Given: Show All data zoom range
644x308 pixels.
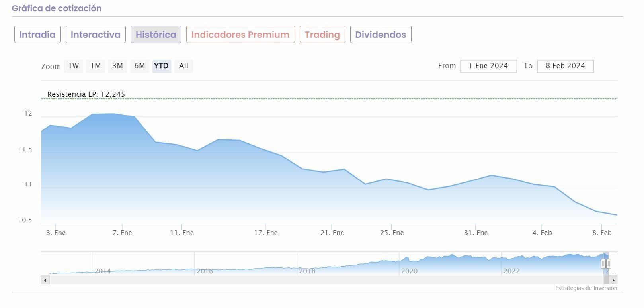Looking at the screenshot, I should pos(183,66).
